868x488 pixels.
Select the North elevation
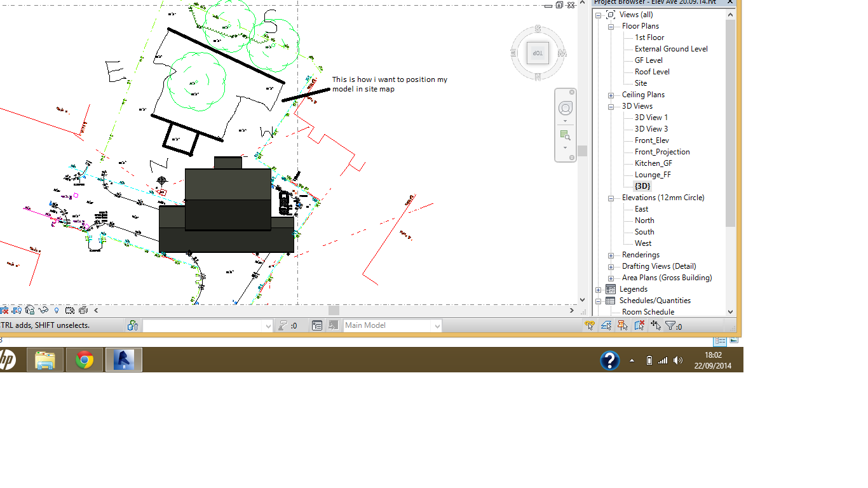point(644,220)
